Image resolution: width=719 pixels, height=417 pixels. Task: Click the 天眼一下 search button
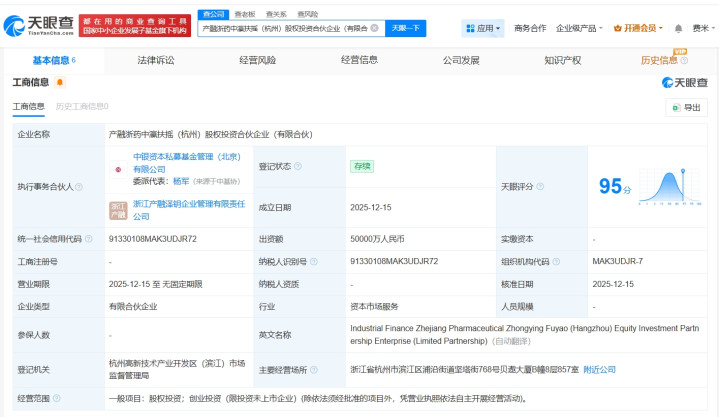coord(405,28)
